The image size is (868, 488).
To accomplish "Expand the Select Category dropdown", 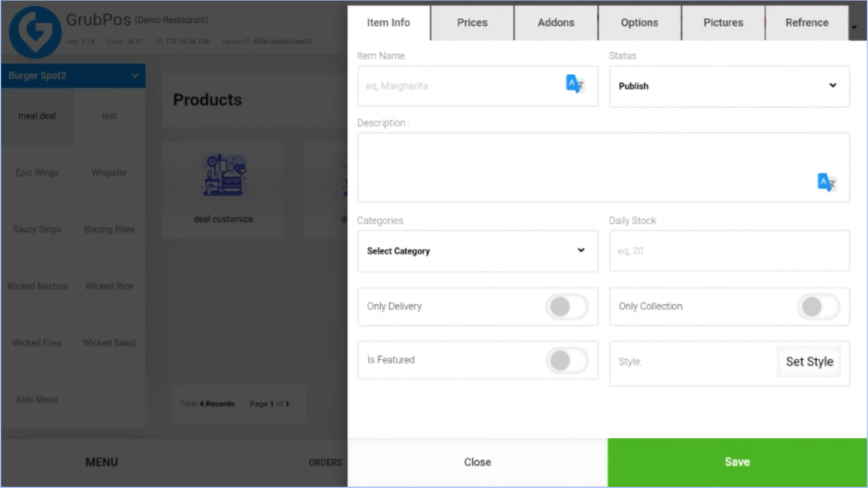I will point(478,251).
